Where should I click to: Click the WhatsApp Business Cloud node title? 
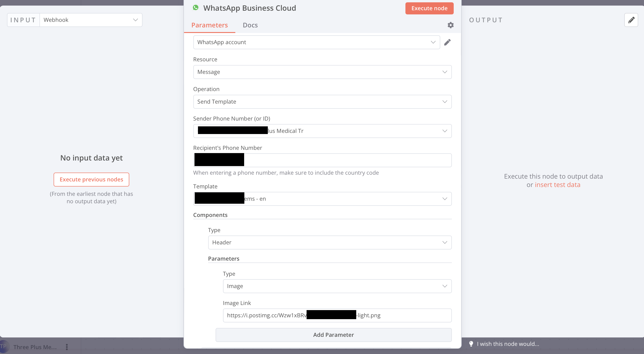point(249,8)
